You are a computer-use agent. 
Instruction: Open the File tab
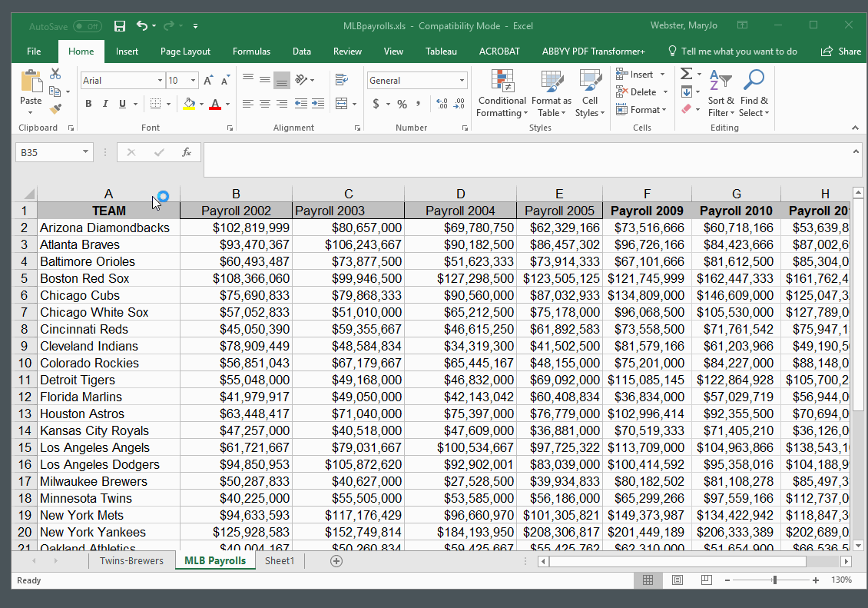[34, 51]
